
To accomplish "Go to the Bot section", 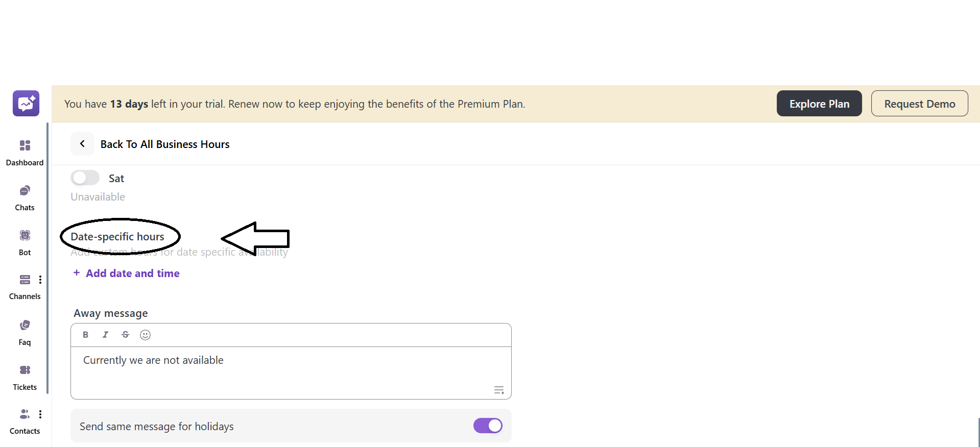I will 25,242.
